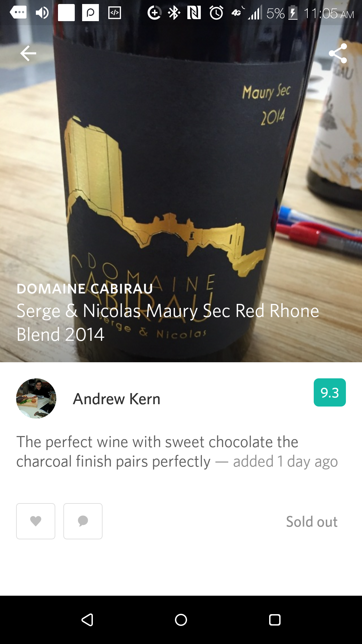Viewport: 362px width, 644px height.
Task: Tap the volume speaker status icon
Action: tap(42, 13)
